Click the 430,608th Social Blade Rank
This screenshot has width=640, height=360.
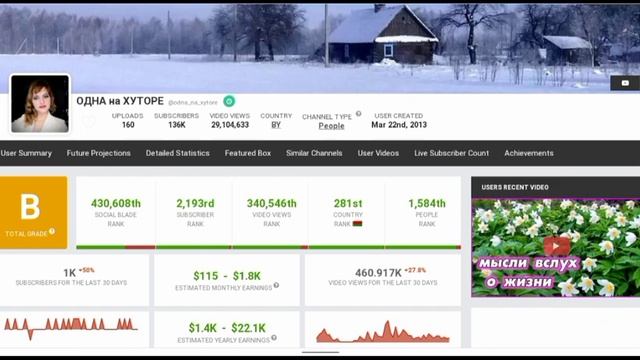pyautogui.click(x=116, y=203)
